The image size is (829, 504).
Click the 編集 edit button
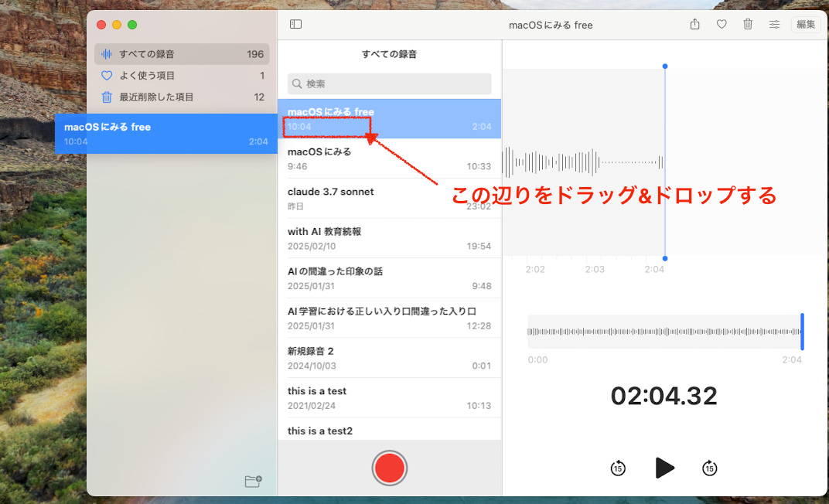(806, 24)
